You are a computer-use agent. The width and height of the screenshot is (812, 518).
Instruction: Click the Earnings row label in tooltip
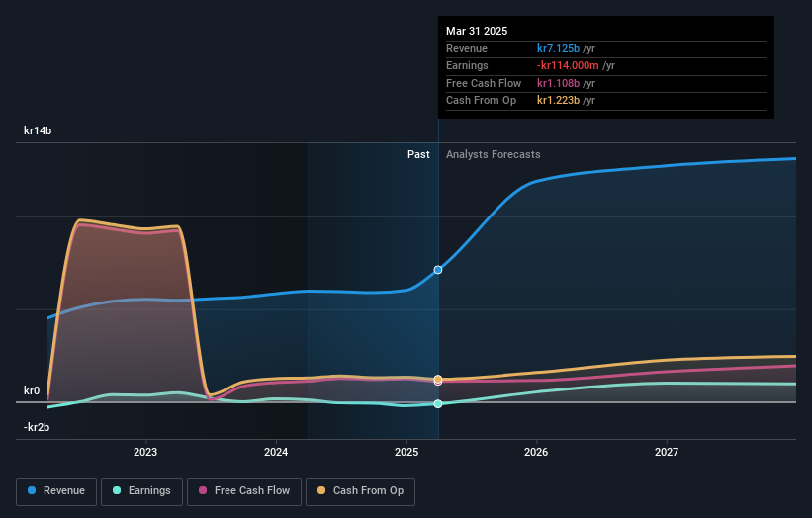pos(467,65)
